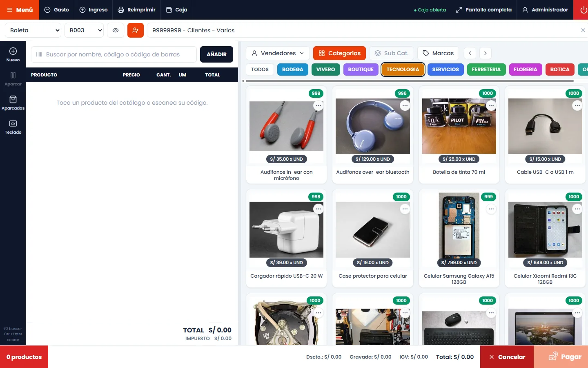Open the Administrador user menu
Viewport: 588px width, 368px height.
(545, 10)
